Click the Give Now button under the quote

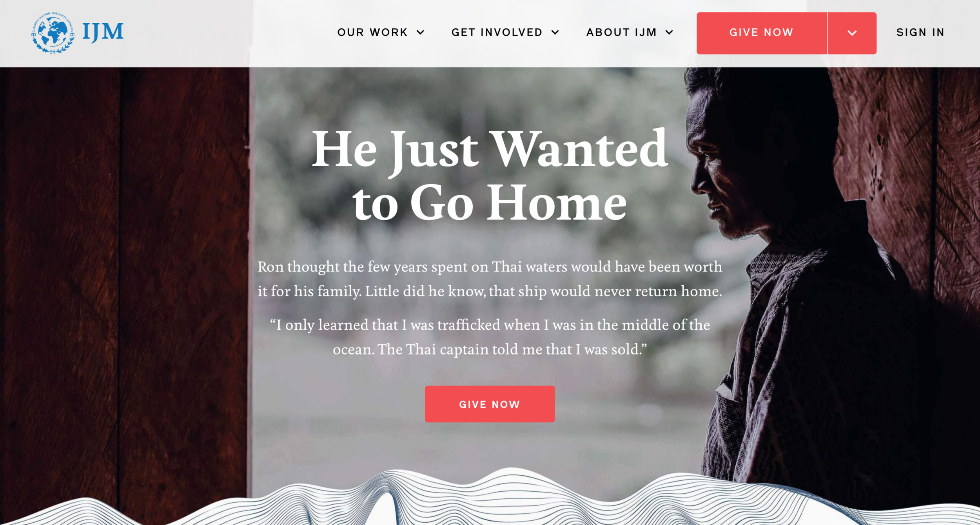(490, 404)
